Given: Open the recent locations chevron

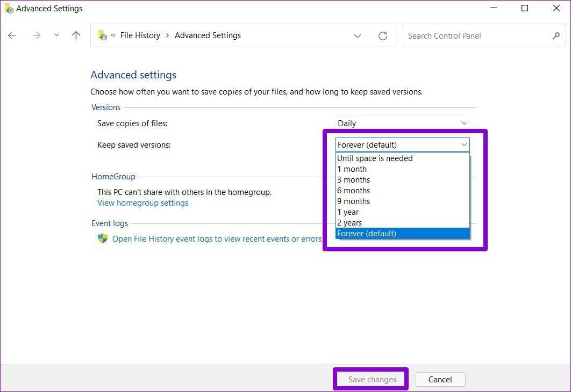Looking at the screenshot, I should 56,35.
